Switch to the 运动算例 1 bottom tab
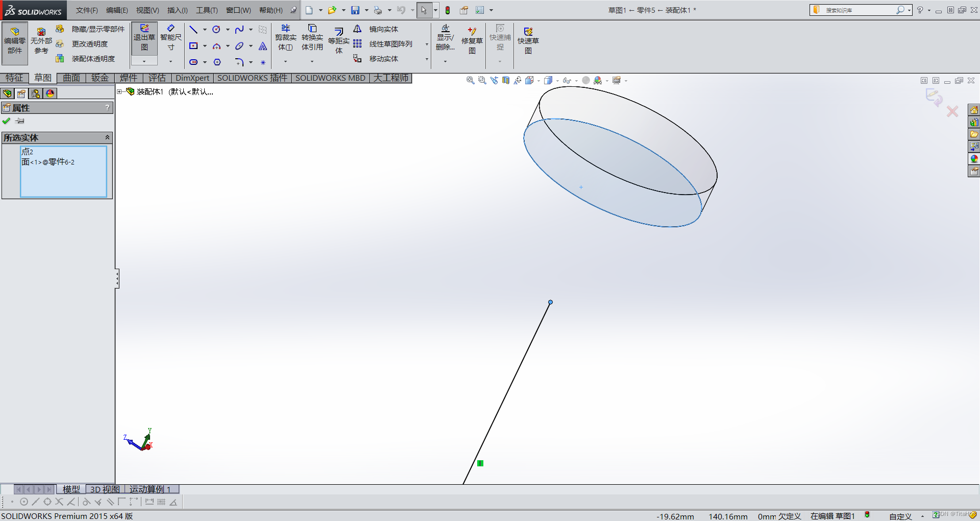 152,489
